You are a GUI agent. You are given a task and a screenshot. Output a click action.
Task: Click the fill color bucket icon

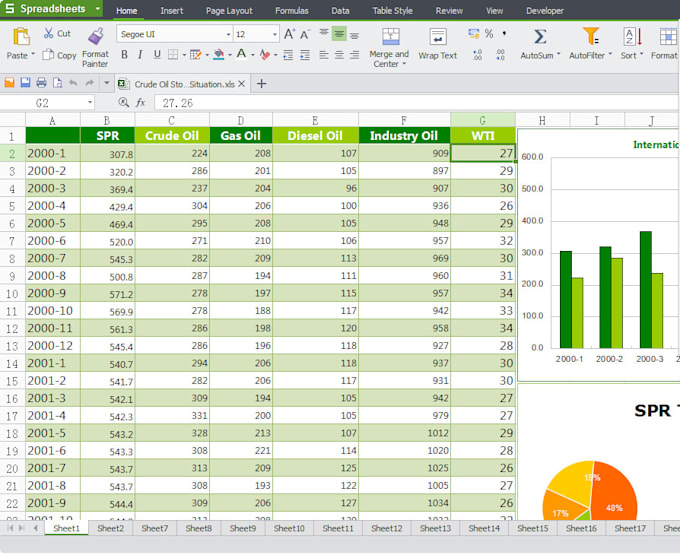point(219,55)
